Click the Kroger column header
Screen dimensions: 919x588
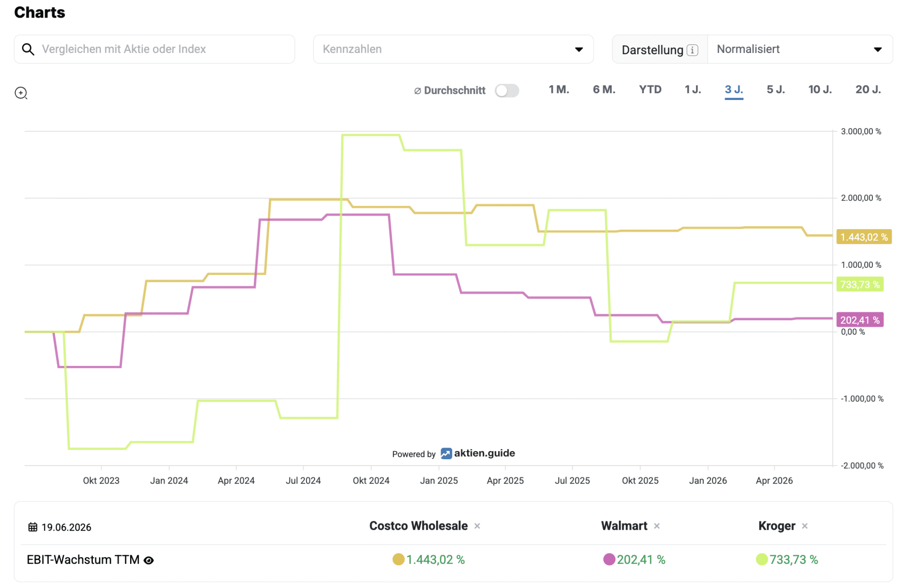[777, 526]
